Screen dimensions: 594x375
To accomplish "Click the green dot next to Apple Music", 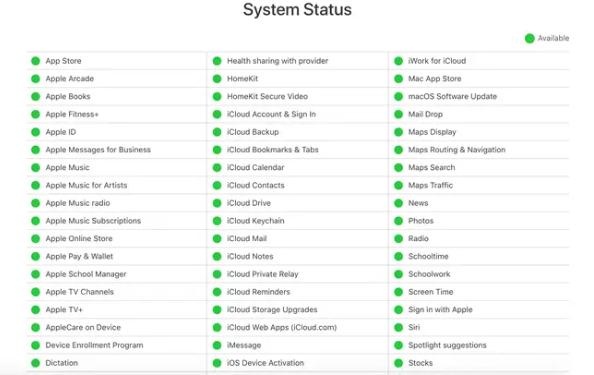I will pyautogui.click(x=36, y=167).
